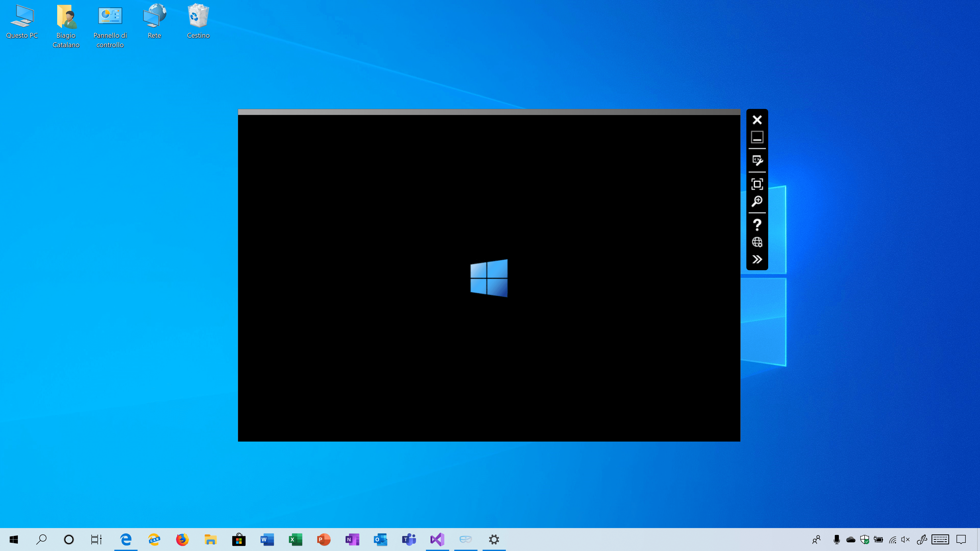Click Show desktop sliver at taskbar end
Image resolution: width=980 pixels, height=551 pixels.
(978, 539)
